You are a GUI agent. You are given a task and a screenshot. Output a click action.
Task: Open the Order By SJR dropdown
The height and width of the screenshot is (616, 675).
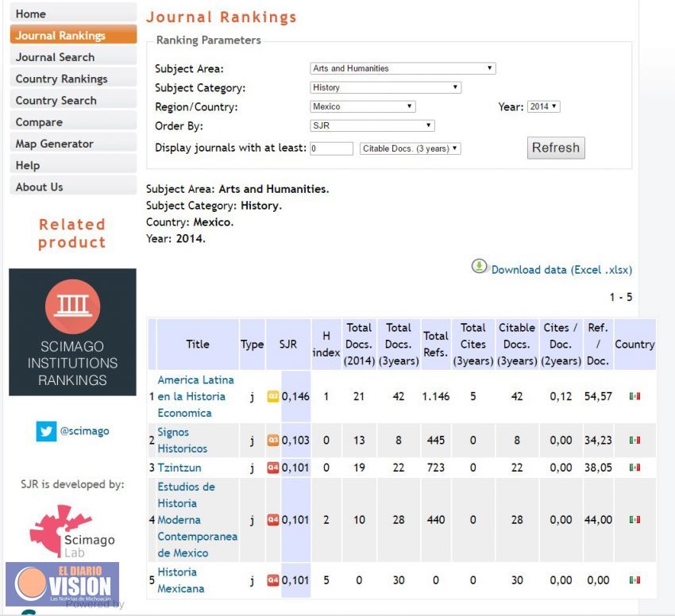(x=372, y=125)
